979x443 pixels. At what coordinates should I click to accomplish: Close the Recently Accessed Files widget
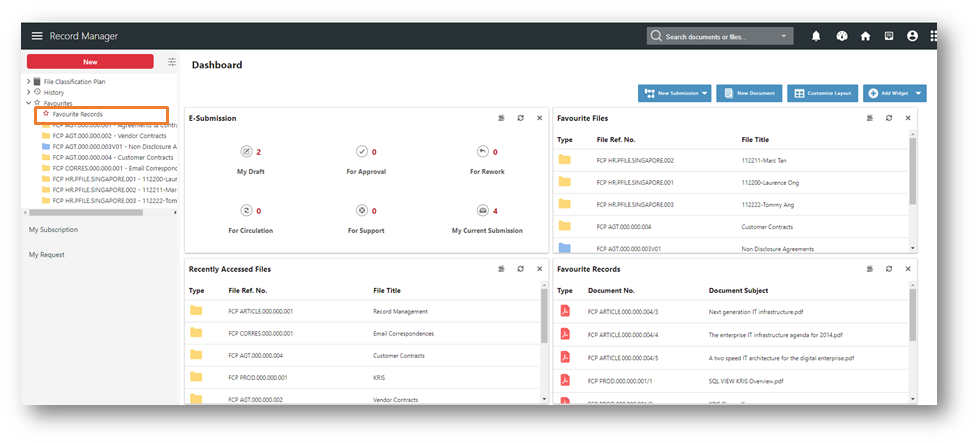coord(539,269)
